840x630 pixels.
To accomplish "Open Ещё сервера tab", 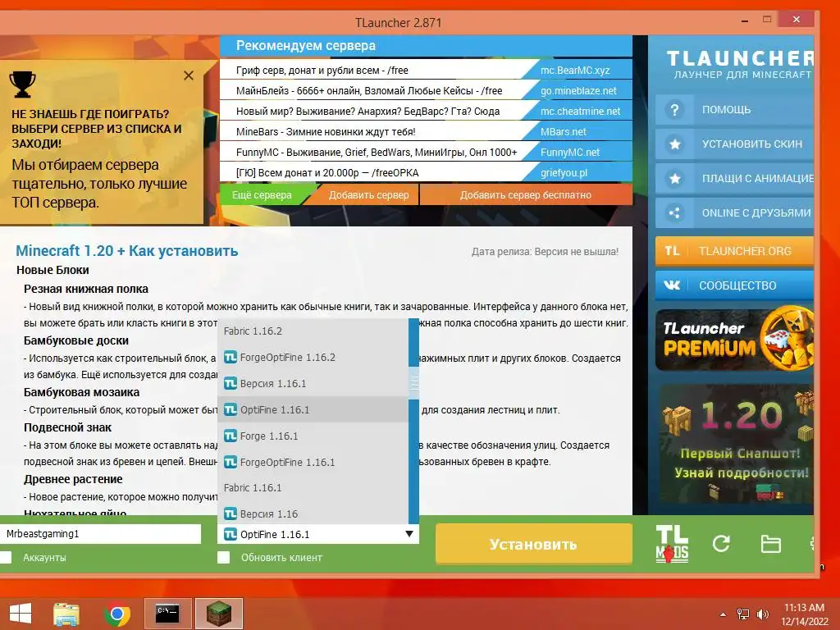I will pyautogui.click(x=262, y=195).
